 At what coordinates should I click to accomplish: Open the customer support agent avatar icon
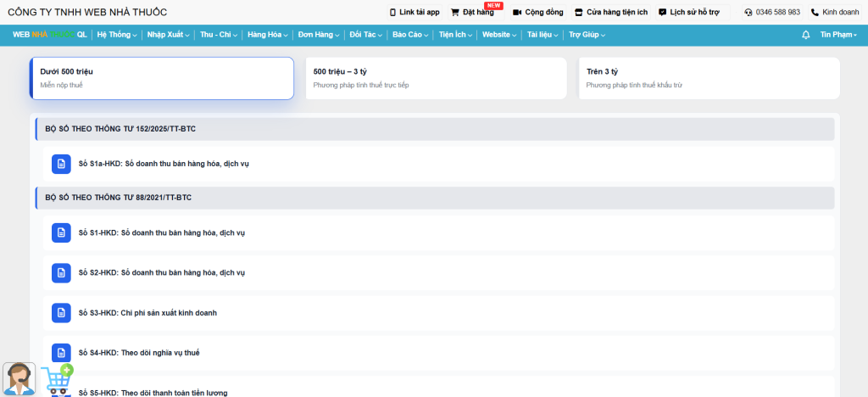click(x=19, y=378)
